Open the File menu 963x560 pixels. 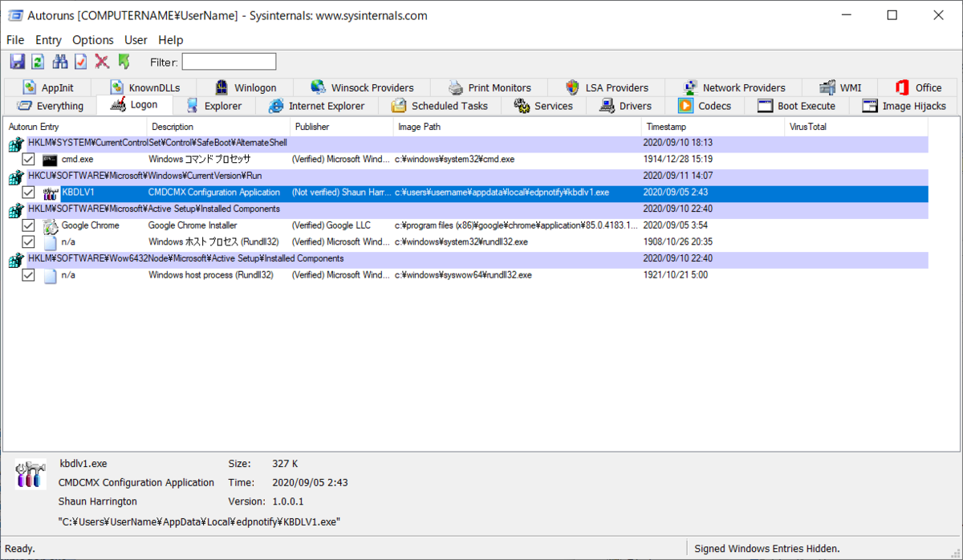click(15, 40)
